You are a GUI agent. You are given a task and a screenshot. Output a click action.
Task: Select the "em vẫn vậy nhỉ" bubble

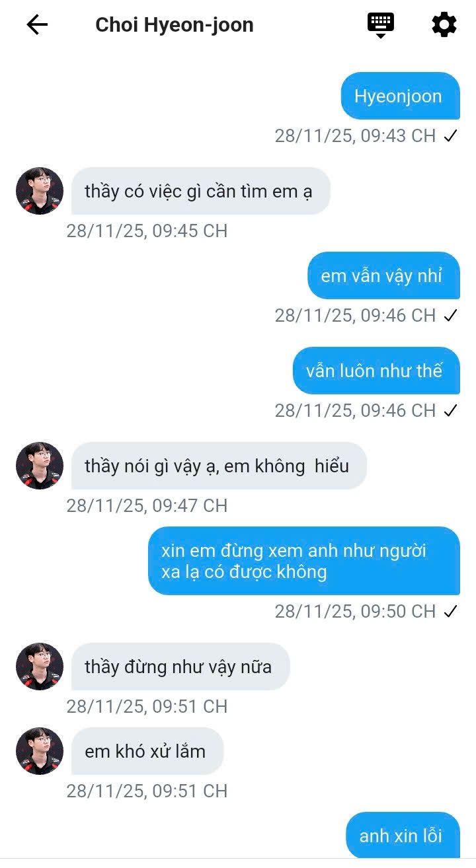pyautogui.click(x=383, y=275)
